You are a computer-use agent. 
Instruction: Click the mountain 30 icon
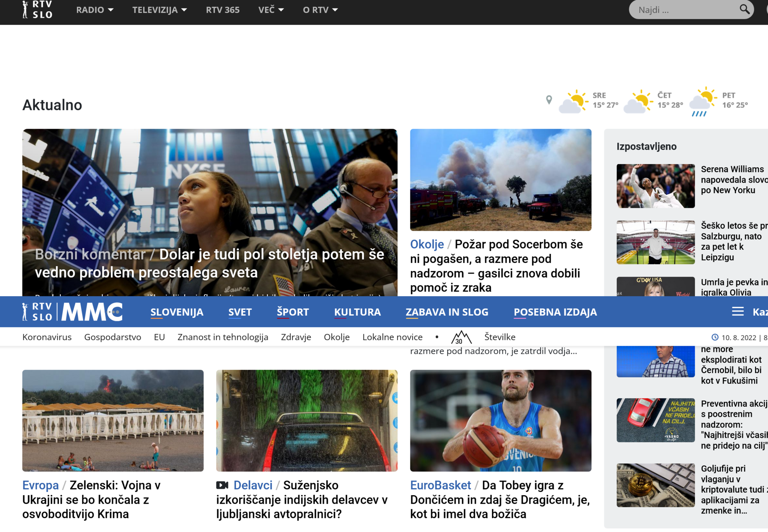click(461, 337)
